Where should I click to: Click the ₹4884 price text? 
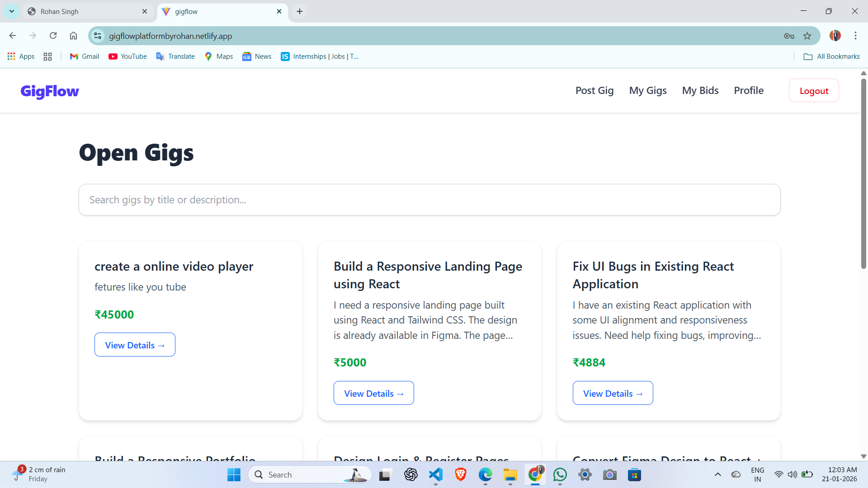(589, 362)
